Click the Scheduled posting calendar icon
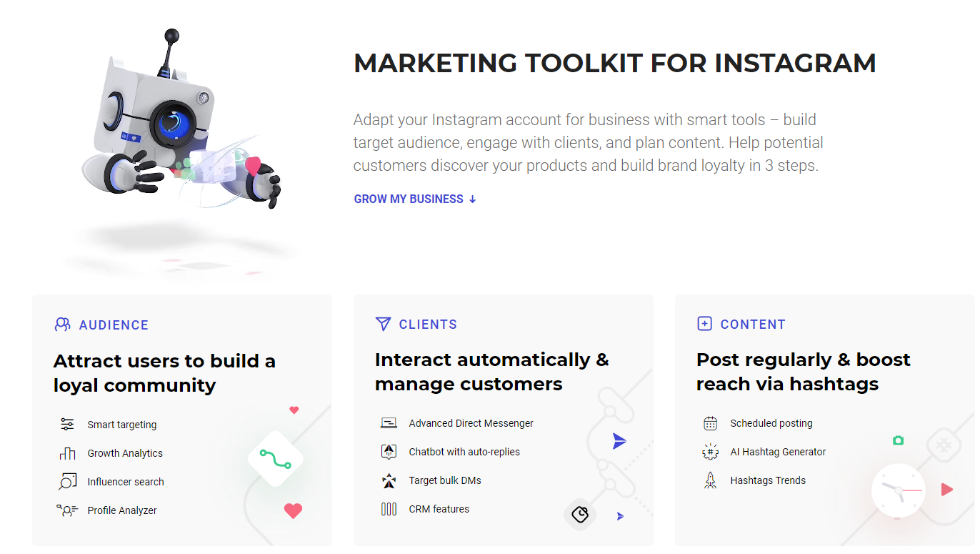980x554 pixels. pyautogui.click(x=710, y=422)
